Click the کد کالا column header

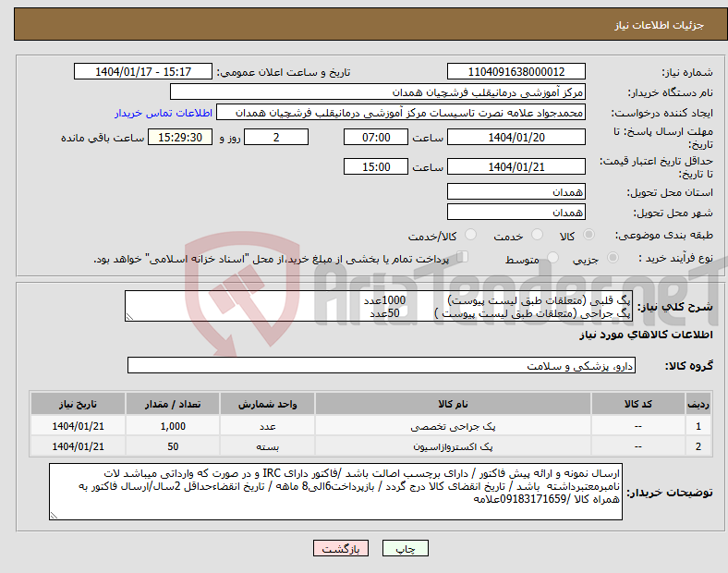pos(638,404)
